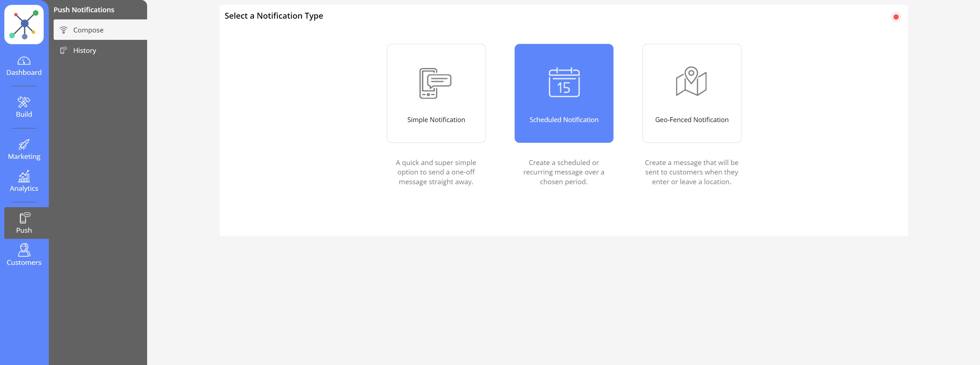
Task: Click the History phone-message icon
Action: [x=64, y=50]
